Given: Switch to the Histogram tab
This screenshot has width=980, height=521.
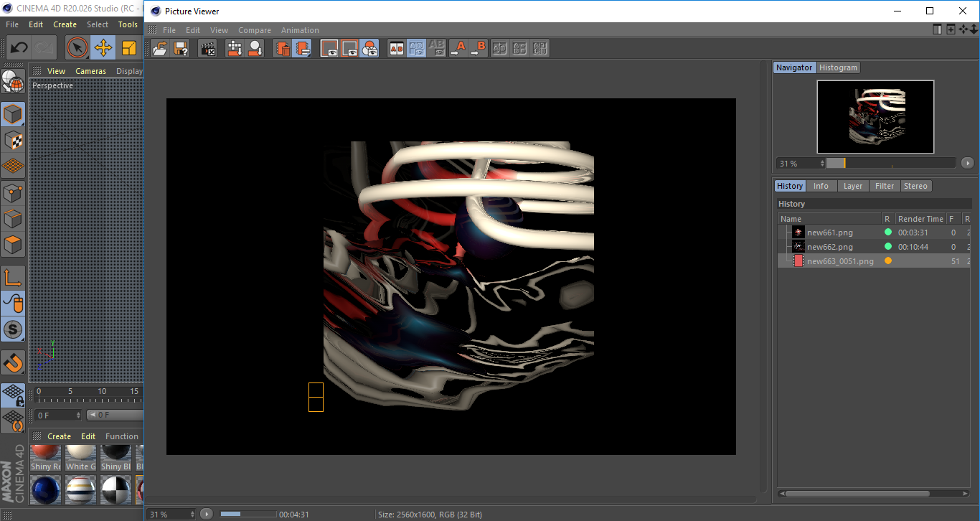Looking at the screenshot, I should (x=838, y=67).
